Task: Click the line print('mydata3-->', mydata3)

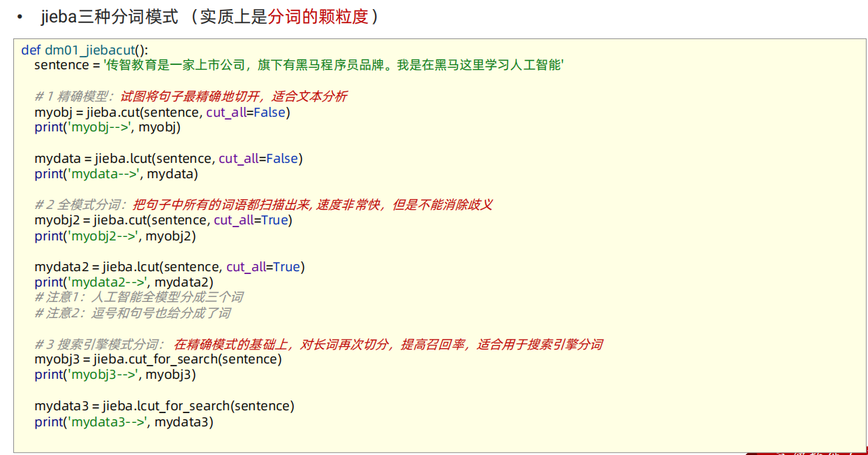Action: pos(124,421)
